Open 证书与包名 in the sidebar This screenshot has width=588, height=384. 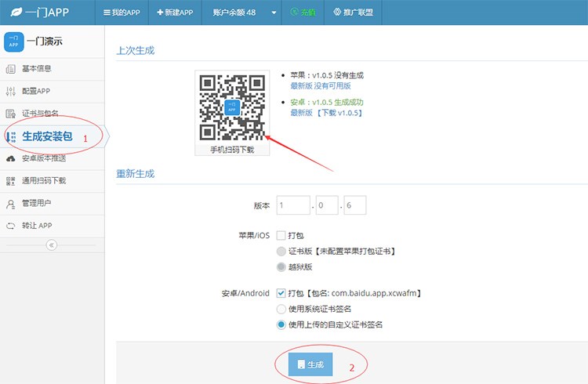(x=52, y=114)
